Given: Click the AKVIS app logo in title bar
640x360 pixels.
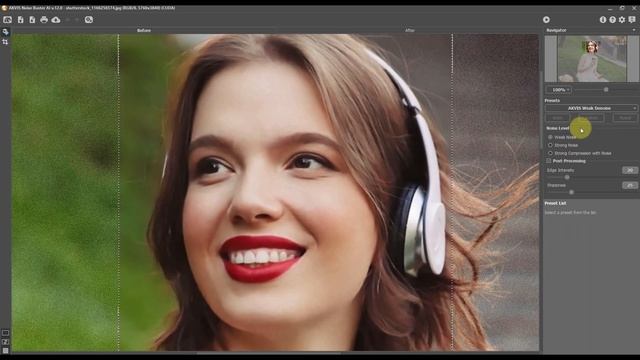Looking at the screenshot, I should [4, 8].
